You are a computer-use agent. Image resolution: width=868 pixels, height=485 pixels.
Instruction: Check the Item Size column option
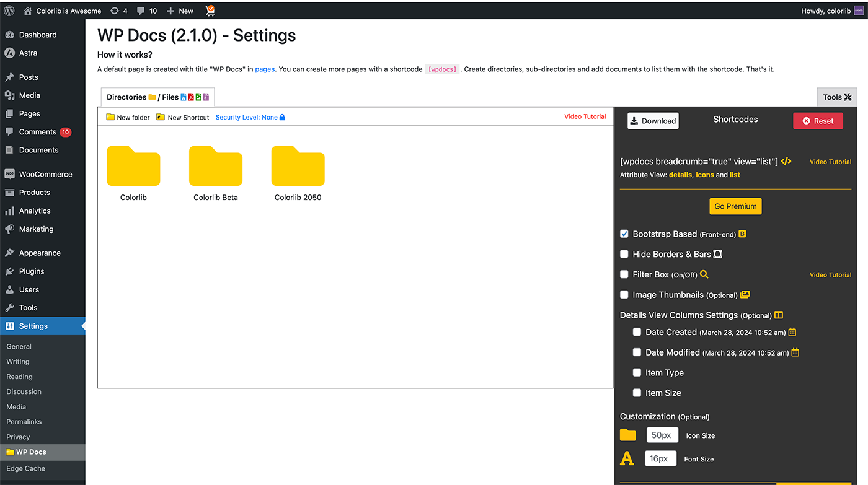637,393
